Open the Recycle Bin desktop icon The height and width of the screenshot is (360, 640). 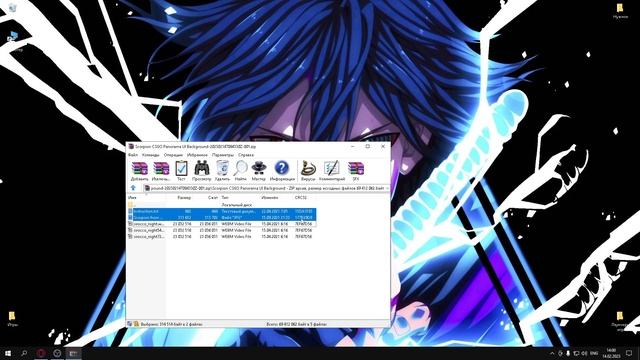[x=13, y=7]
